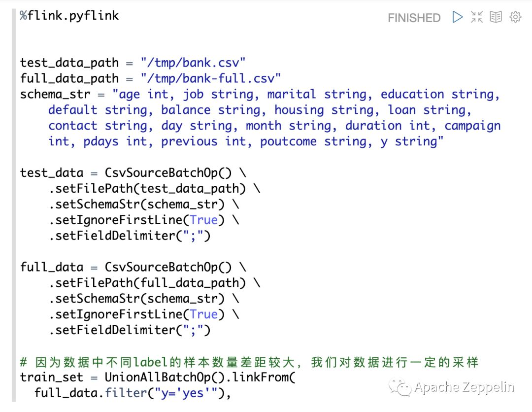Click the test_data = CsvSourceBatchOp() line
Viewport: 532px width, 412px height.
pyautogui.click(x=133, y=173)
